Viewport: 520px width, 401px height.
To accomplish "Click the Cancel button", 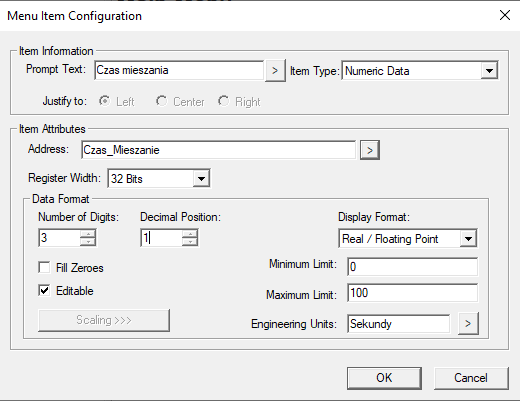I will [471, 378].
